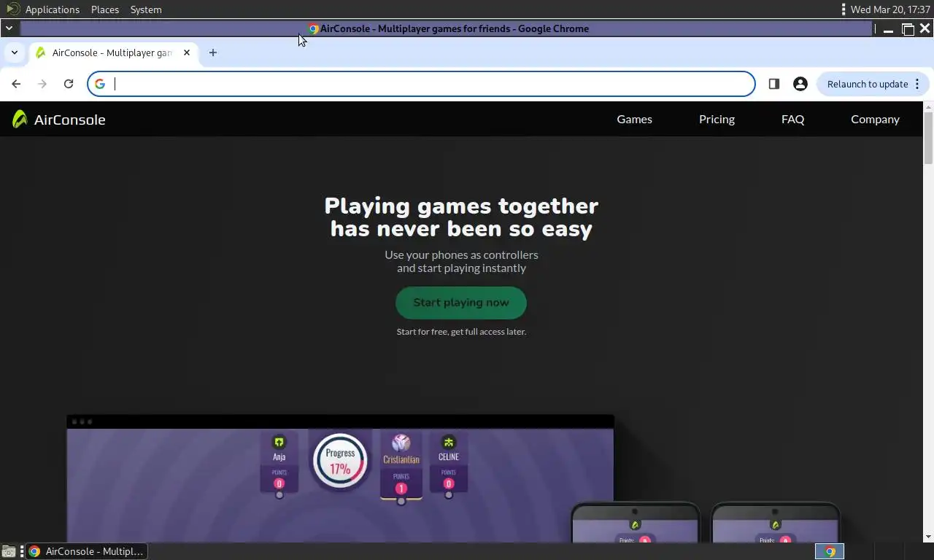Viewport: 934px width, 560px height.
Task: Click the Google icon in the address bar
Action: coord(100,84)
